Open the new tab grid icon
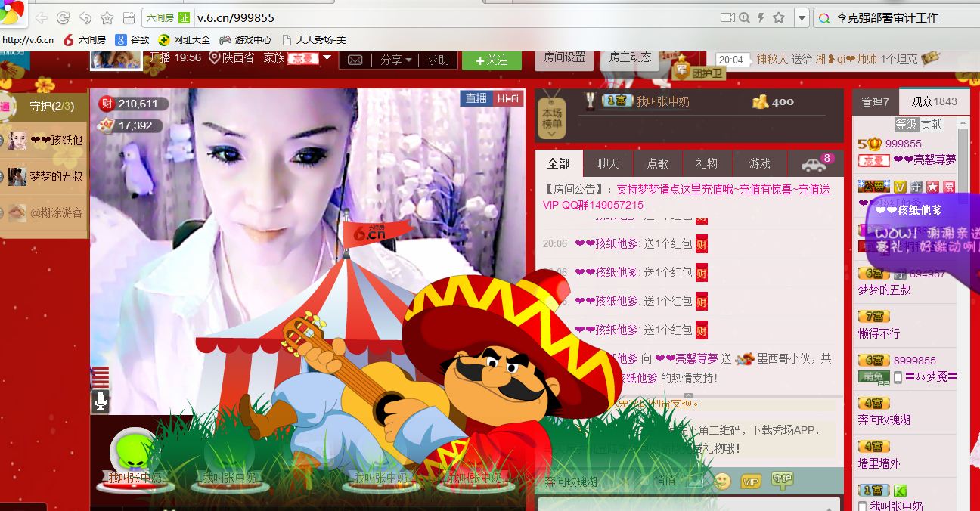The height and width of the screenshot is (511, 980). tap(129, 18)
